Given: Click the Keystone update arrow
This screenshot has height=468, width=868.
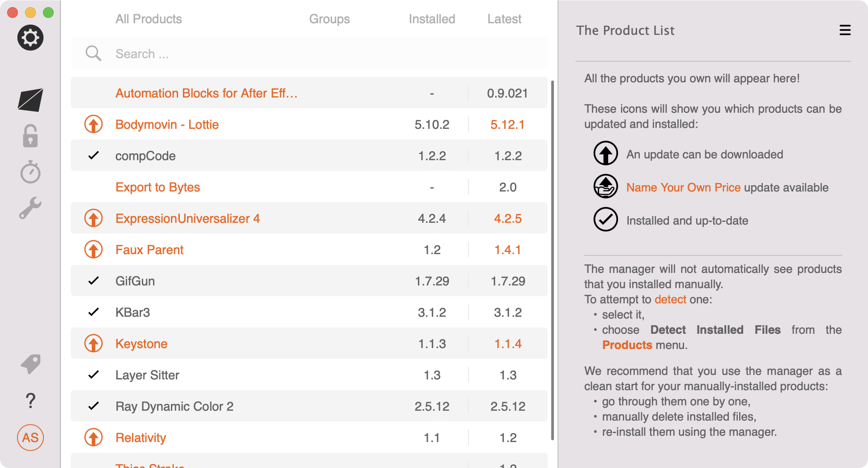Looking at the screenshot, I should click(x=93, y=344).
